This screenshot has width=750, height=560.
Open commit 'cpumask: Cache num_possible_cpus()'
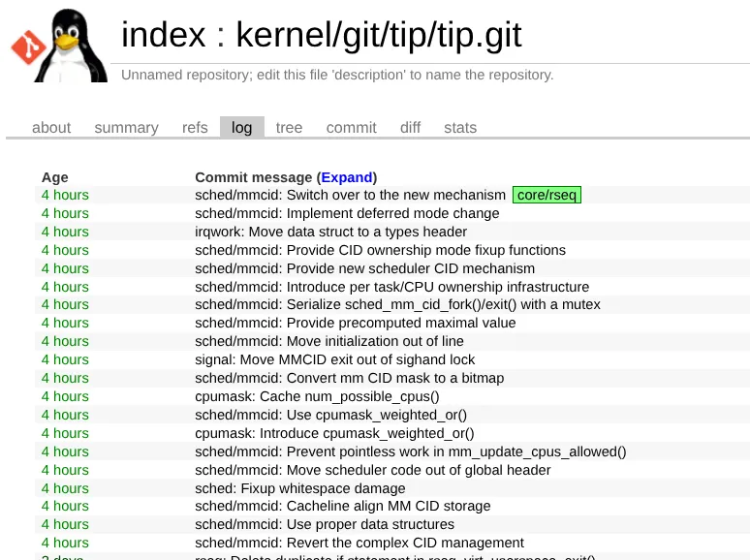[317, 396]
